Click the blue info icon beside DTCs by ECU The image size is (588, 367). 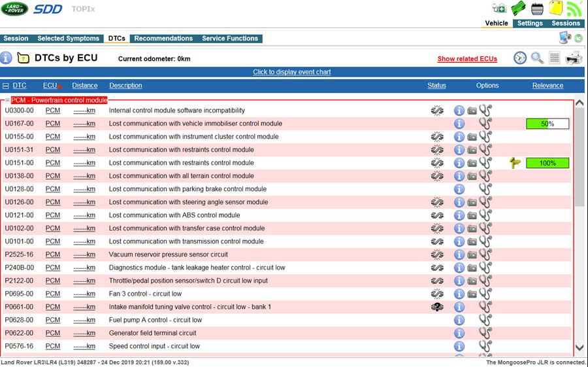click(x=6, y=58)
